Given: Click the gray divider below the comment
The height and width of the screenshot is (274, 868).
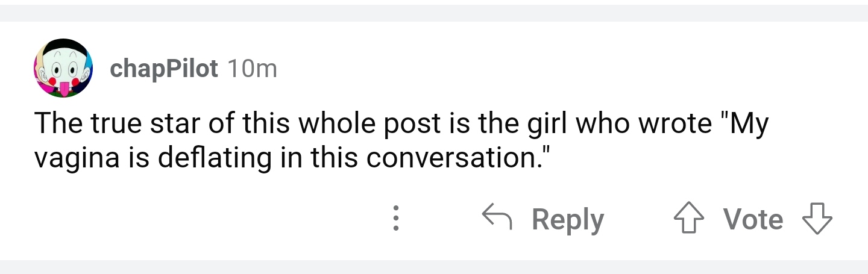Looking at the screenshot, I should click(x=434, y=267).
